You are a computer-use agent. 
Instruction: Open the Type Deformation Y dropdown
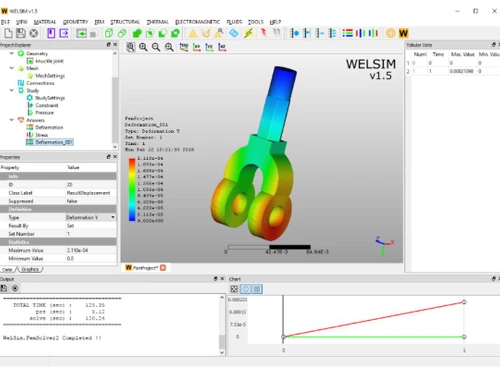(113, 217)
